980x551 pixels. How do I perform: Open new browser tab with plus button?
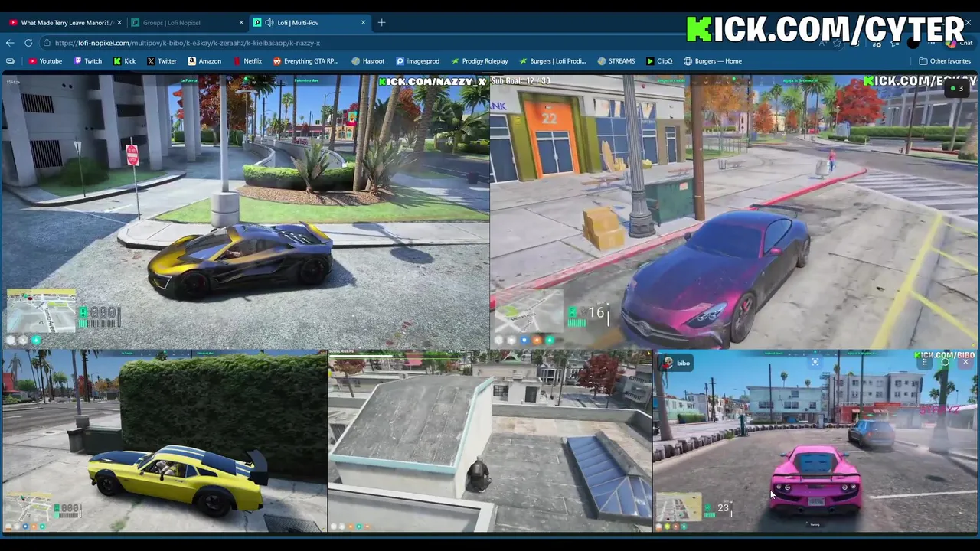pos(381,22)
